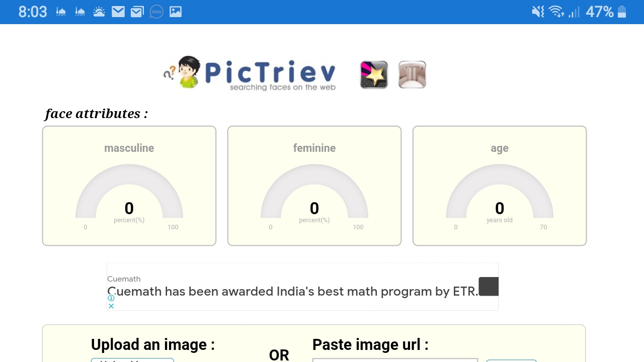Tap the dark square button on the Cuemath ad
Viewport: 644px width, 362px height.
[489, 287]
